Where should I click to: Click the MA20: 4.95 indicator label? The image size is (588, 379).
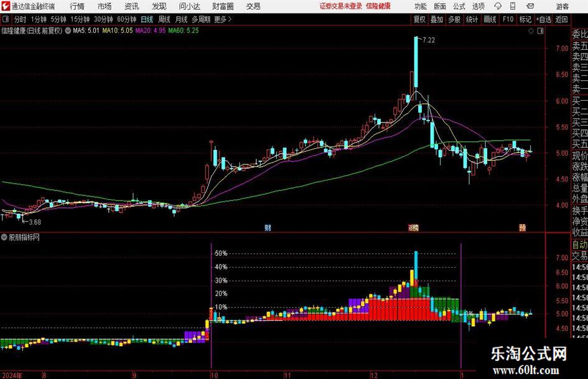[x=151, y=30]
